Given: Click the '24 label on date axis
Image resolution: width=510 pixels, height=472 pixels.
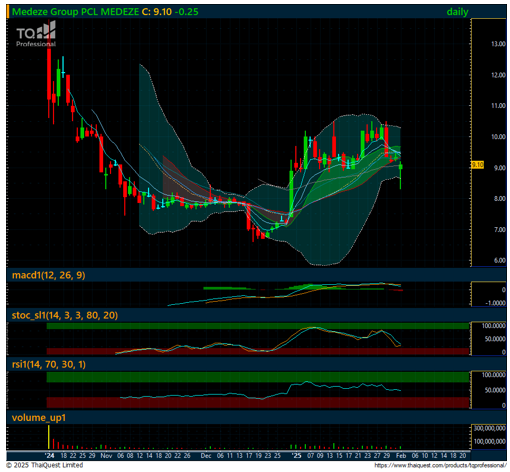Looking at the screenshot, I should [50, 456].
